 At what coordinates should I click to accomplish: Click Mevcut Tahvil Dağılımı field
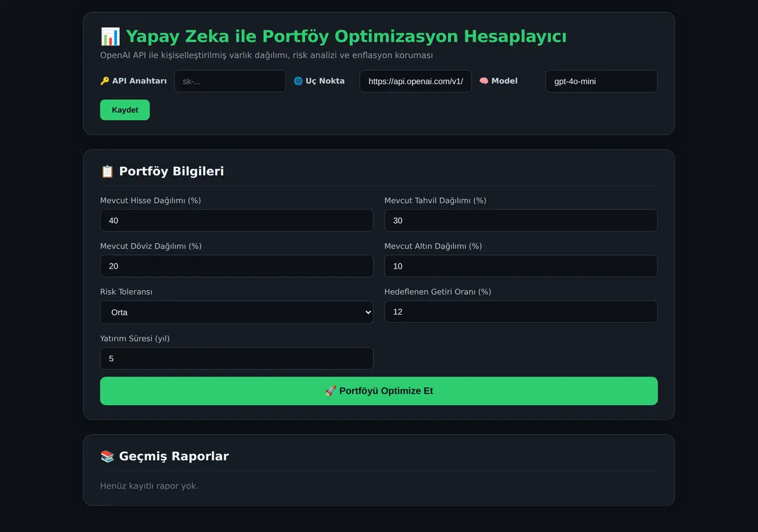click(x=521, y=221)
